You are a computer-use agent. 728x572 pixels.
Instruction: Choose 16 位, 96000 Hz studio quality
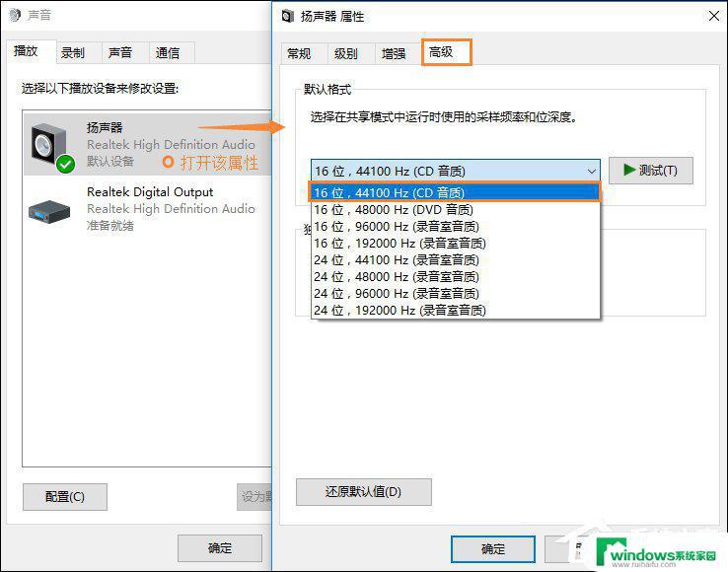click(455, 227)
